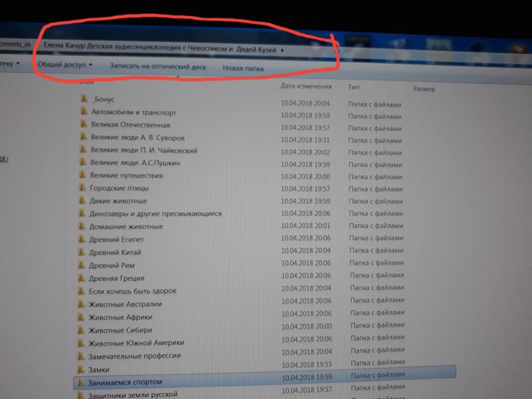Click the folder icon of Городские птицы
The image size is (532, 399).
(82, 188)
